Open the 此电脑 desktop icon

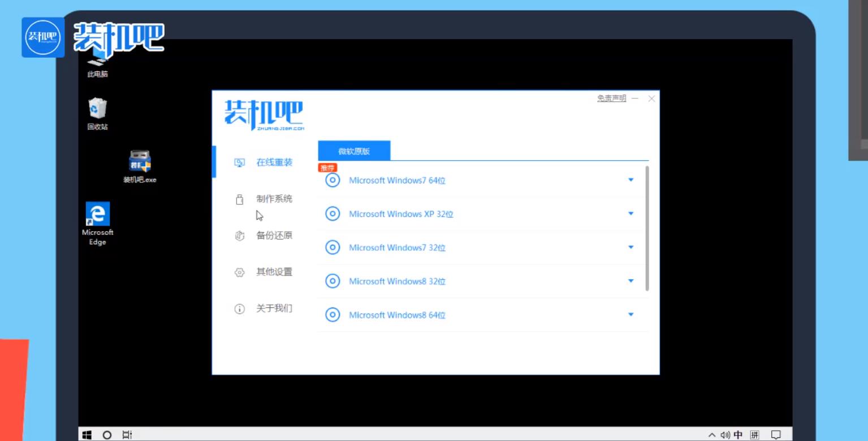coord(98,63)
